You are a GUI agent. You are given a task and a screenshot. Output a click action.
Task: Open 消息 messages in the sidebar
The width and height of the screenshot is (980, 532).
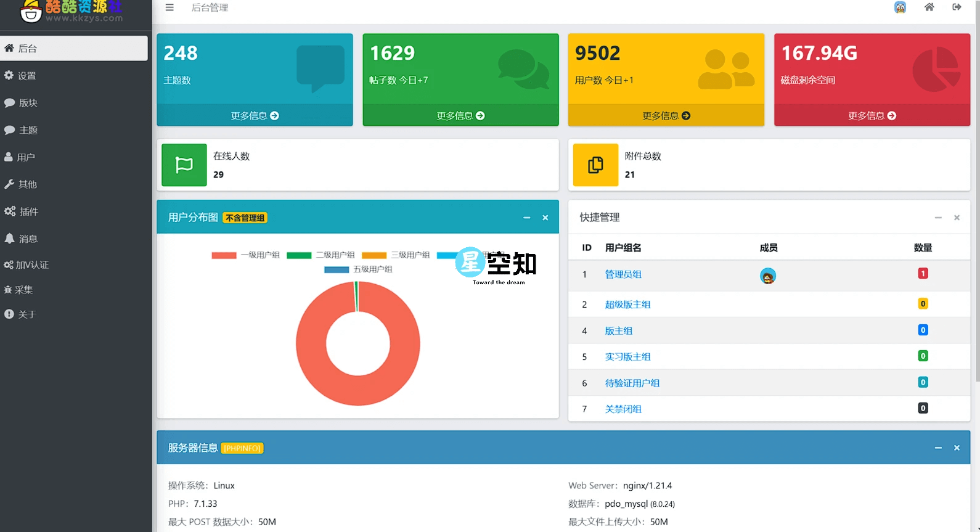[x=74, y=238]
